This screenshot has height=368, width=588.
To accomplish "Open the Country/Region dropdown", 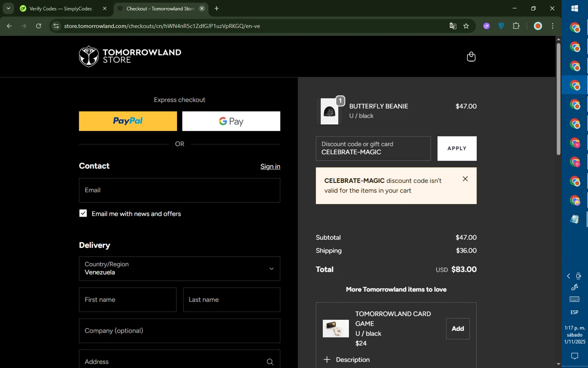I will [180, 269].
